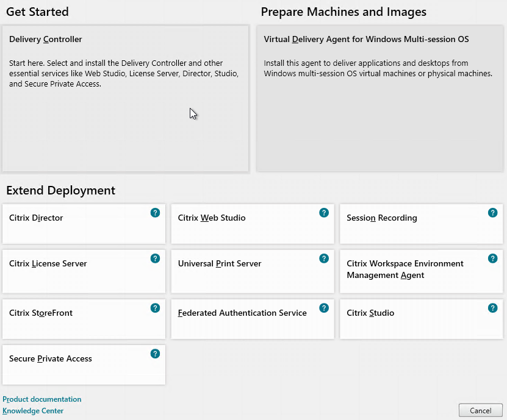The image size is (507, 420).
Task: Choose the Session Recording tile
Action: point(422,224)
